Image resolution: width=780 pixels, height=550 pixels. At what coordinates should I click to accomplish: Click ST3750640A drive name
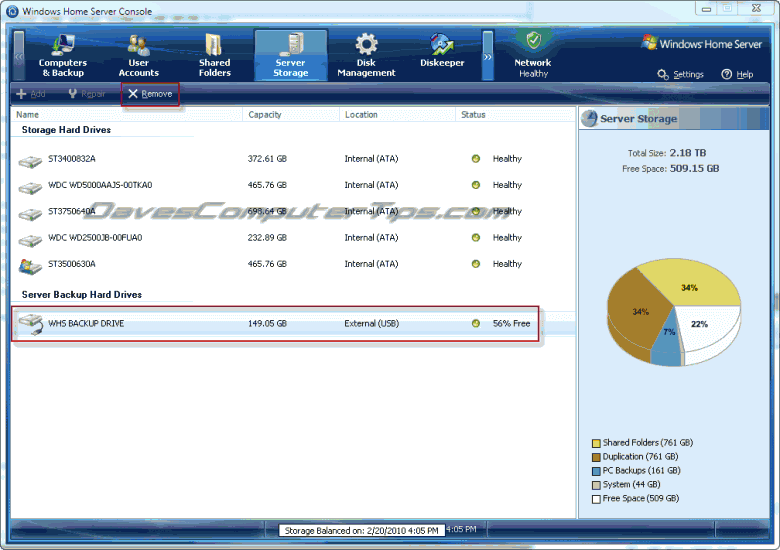click(x=72, y=211)
